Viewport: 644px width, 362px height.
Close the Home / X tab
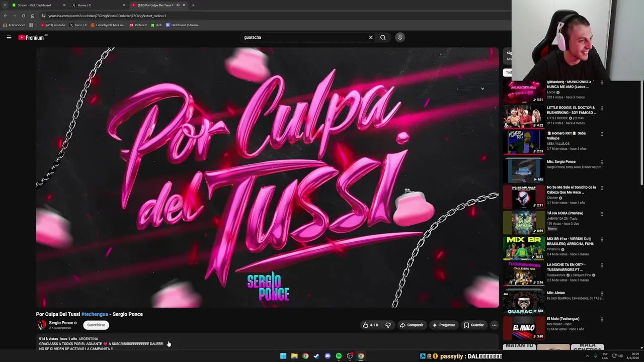(124, 5)
